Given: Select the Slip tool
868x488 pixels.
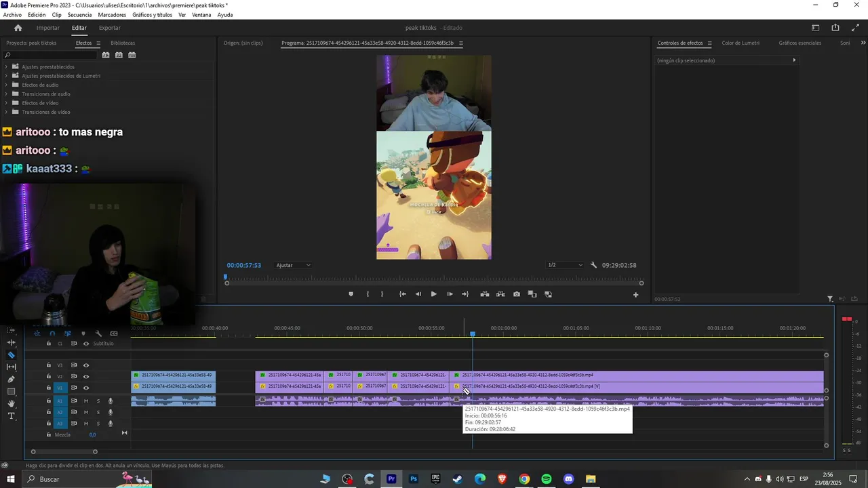Looking at the screenshot, I should tap(12, 367).
